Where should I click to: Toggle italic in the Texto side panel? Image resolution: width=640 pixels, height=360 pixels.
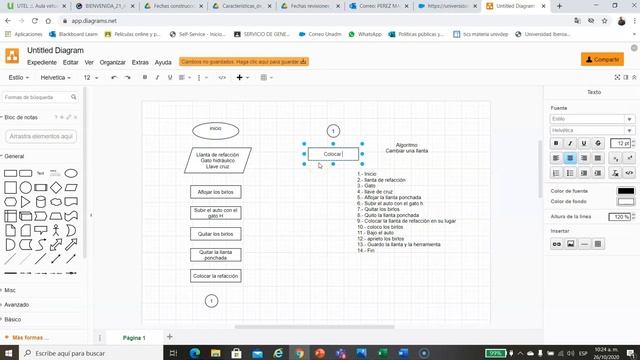(570, 143)
